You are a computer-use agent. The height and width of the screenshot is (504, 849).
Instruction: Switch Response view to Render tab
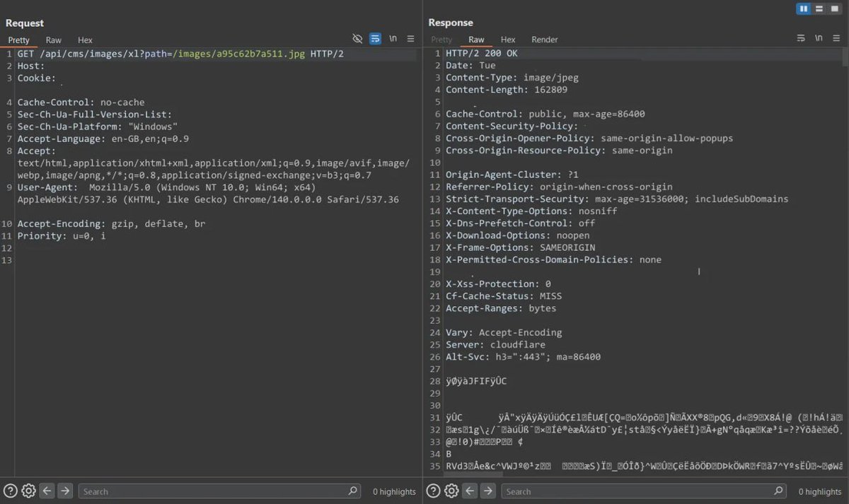[x=545, y=40]
